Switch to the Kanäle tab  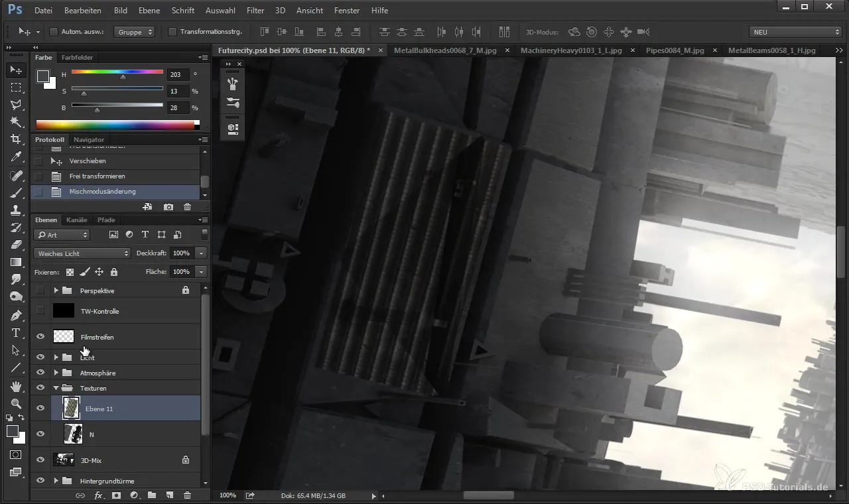coord(77,220)
